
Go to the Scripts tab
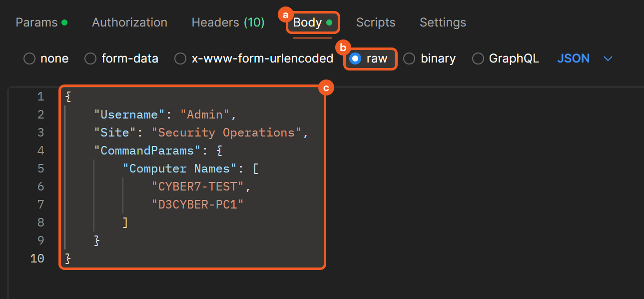tap(375, 22)
